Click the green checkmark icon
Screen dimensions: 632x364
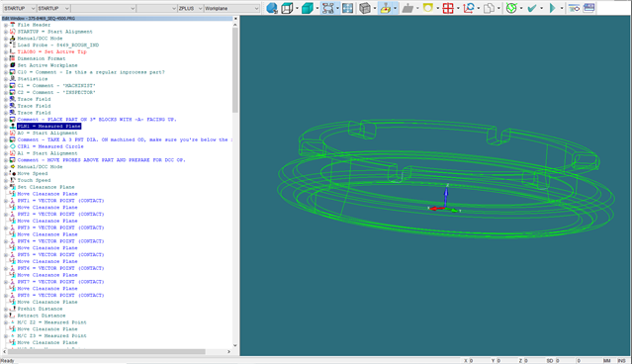pyautogui.click(x=532, y=8)
